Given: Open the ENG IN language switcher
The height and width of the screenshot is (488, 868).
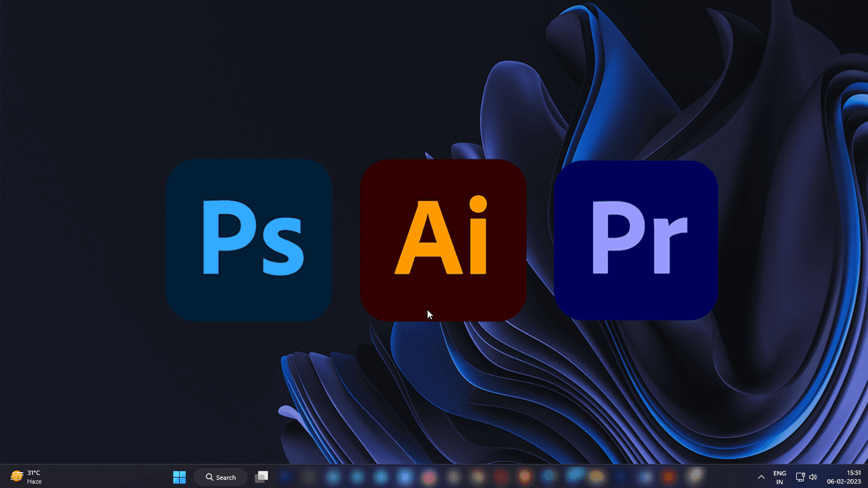Looking at the screenshot, I should (x=780, y=477).
